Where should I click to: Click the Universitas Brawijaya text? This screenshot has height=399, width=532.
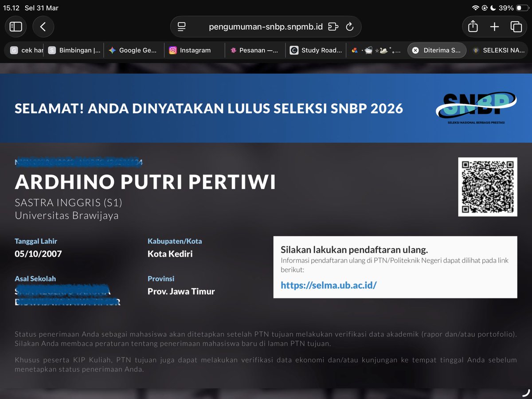click(66, 216)
